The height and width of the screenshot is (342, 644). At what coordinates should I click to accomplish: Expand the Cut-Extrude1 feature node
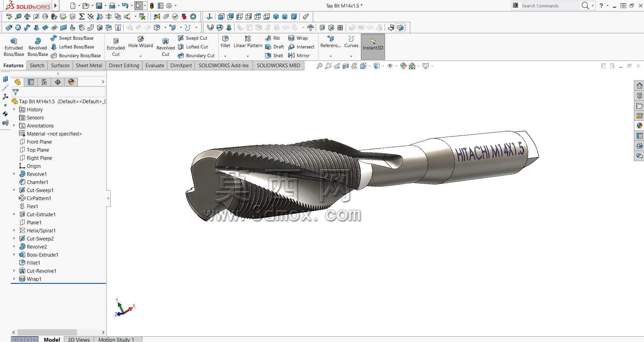[x=14, y=214]
